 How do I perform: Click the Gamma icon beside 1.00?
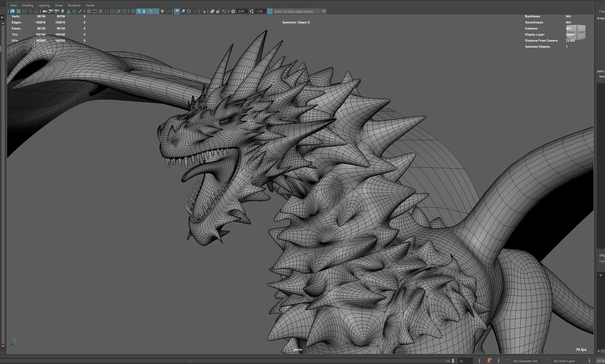[251, 11]
